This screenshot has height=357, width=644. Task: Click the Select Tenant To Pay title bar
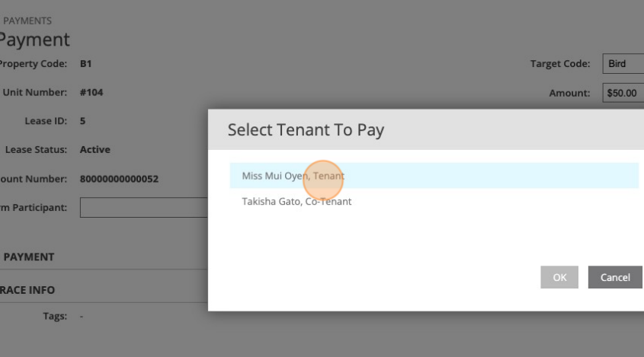[305, 130]
